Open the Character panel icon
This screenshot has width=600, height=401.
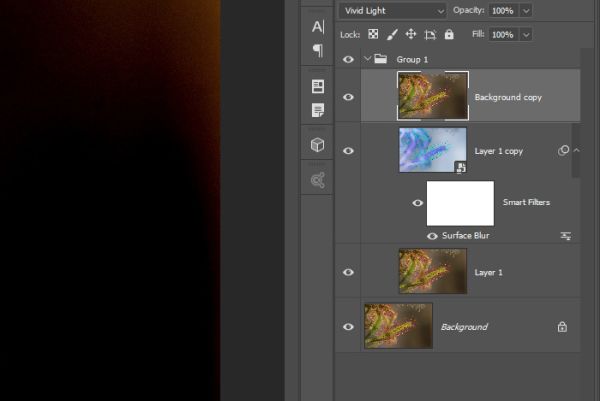(318, 27)
